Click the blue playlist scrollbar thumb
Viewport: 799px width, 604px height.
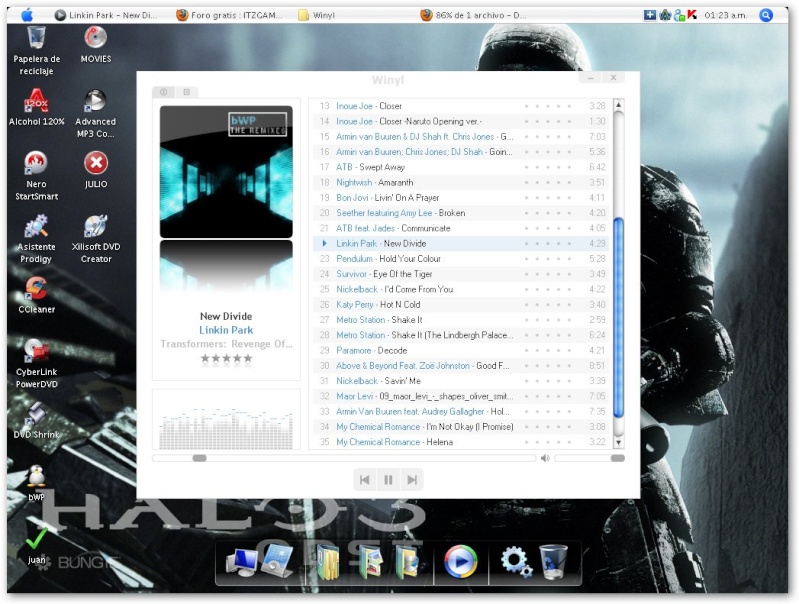tap(619, 318)
